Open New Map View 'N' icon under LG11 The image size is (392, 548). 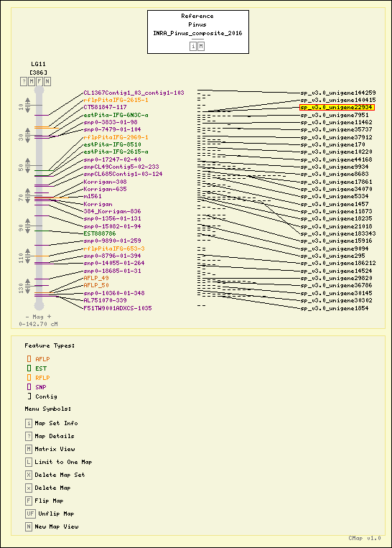coord(47,81)
